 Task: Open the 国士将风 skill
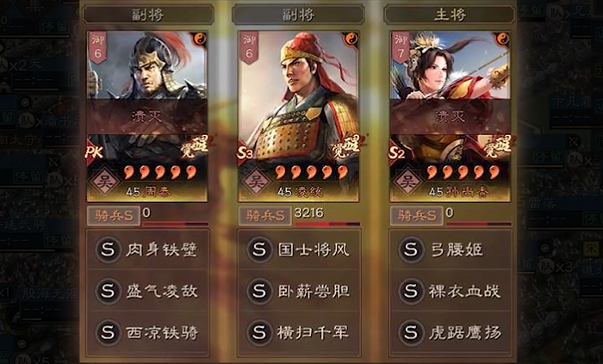point(298,250)
